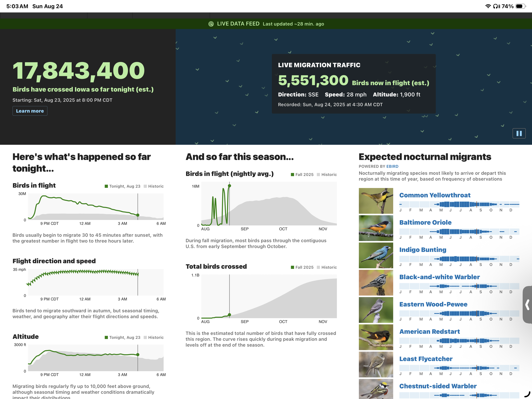Pause the bird migration animation
This screenshot has width=532, height=399.
pyautogui.click(x=519, y=133)
